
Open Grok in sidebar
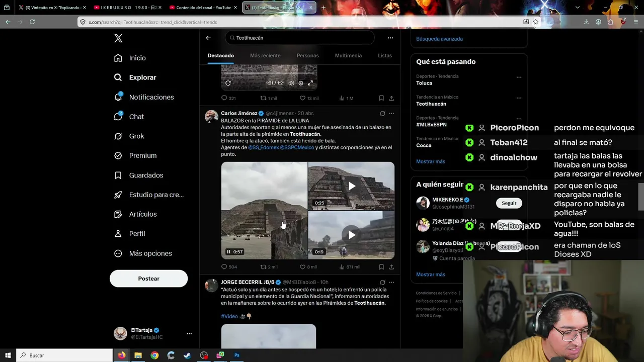tap(129, 136)
